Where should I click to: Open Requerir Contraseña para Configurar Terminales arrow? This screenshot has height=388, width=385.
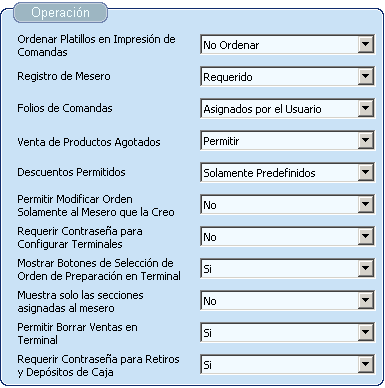(x=365, y=236)
